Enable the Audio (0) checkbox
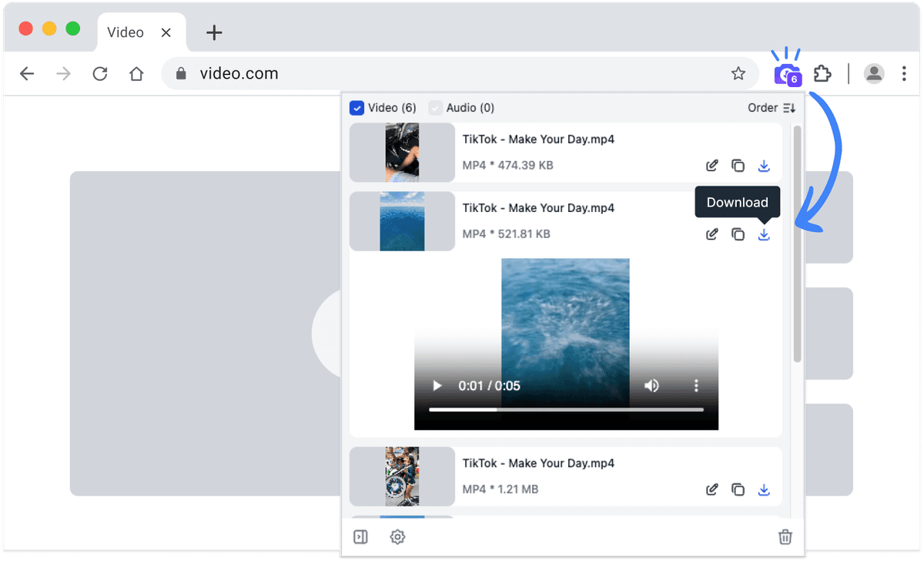 pyautogui.click(x=435, y=108)
